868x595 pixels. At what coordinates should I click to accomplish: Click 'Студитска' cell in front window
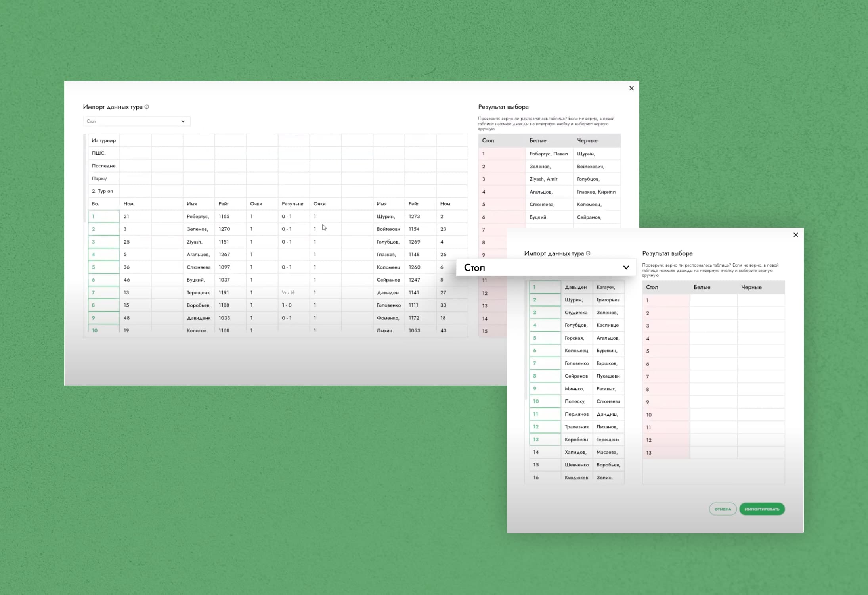(577, 313)
